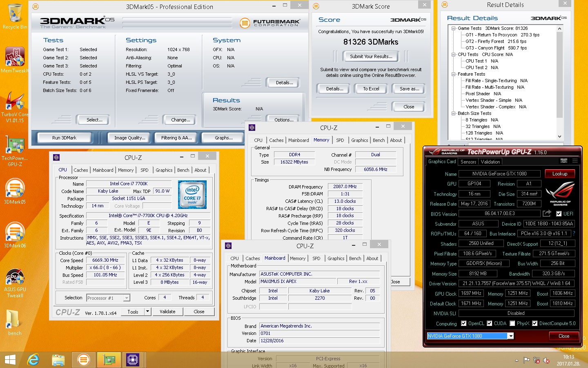This screenshot has height=368, width=588.
Task: Collapse the Feature Tests tree node
Action: coord(454,74)
